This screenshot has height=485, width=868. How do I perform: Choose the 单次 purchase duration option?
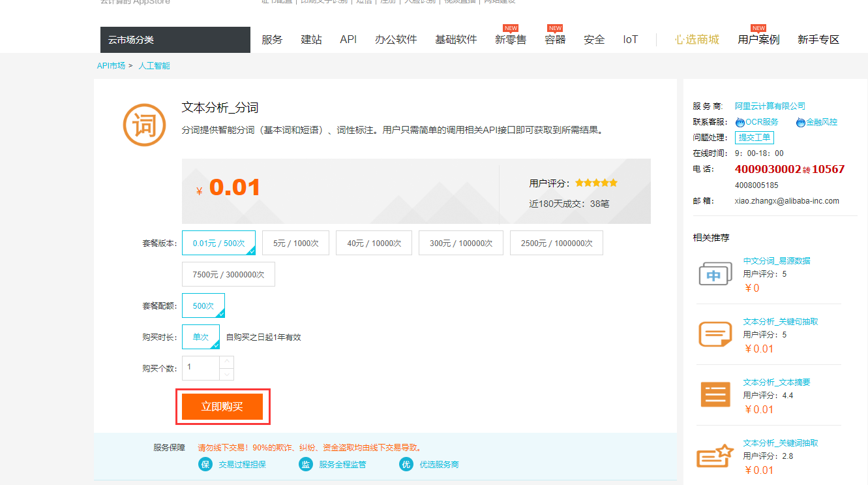coord(201,337)
